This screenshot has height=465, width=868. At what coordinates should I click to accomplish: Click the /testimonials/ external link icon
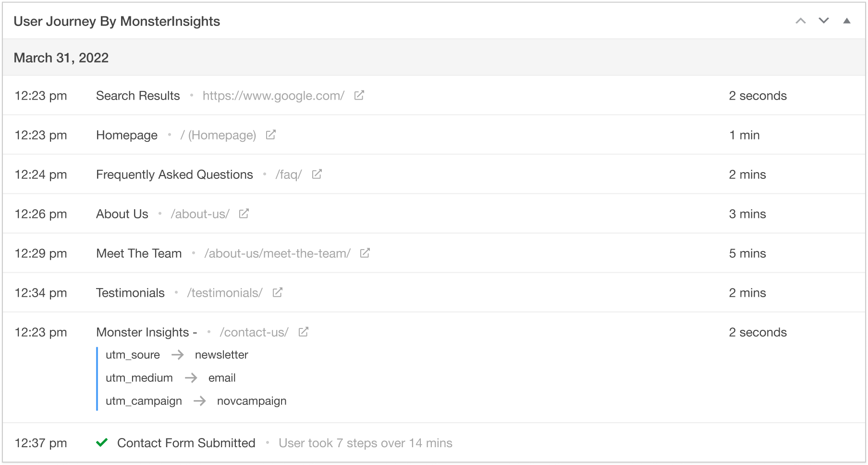coord(277,292)
